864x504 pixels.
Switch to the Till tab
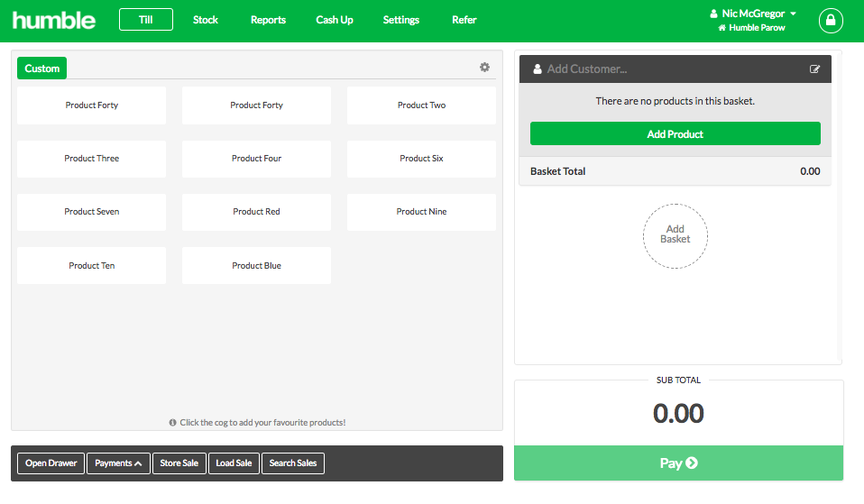pos(146,20)
